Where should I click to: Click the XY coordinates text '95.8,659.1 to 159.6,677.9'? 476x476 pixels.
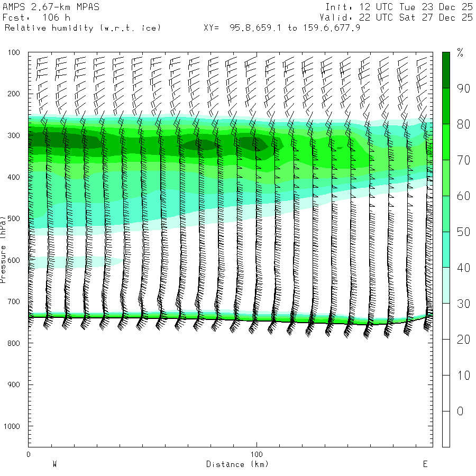295,28
